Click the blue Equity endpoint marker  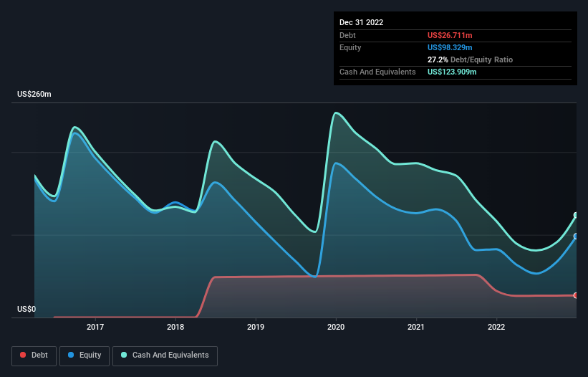pyautogui.click(x=576, y=237)
